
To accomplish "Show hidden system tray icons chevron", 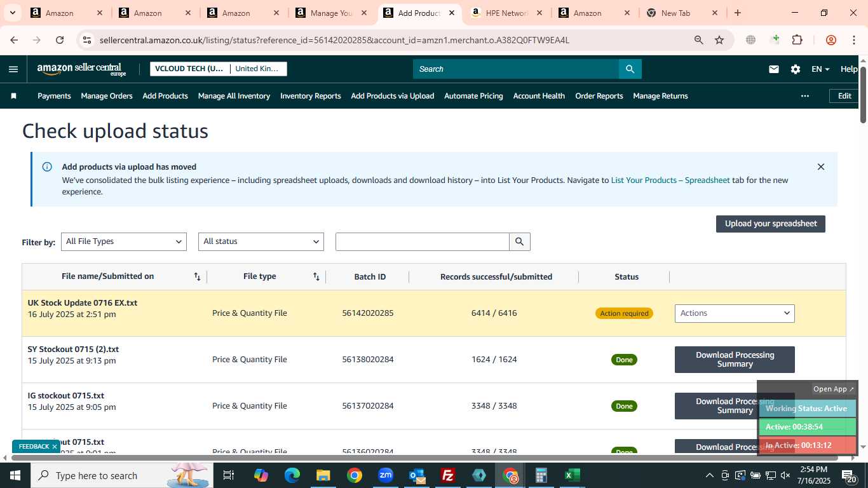I will (x=709, y=475).
